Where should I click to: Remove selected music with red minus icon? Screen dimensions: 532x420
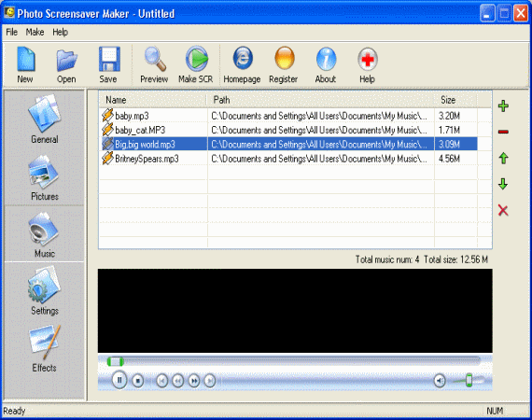click(503, 132)
